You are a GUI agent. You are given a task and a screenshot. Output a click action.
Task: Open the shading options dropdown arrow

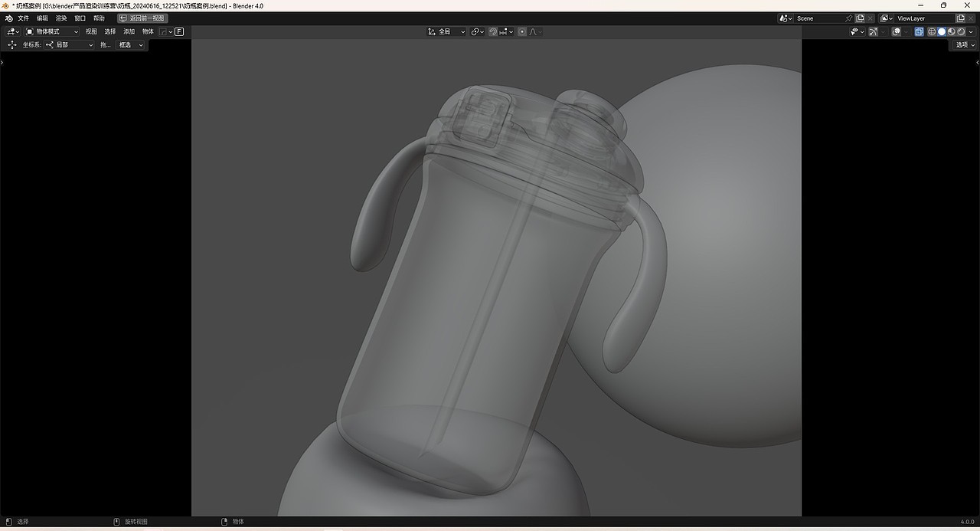click(972, 31)
